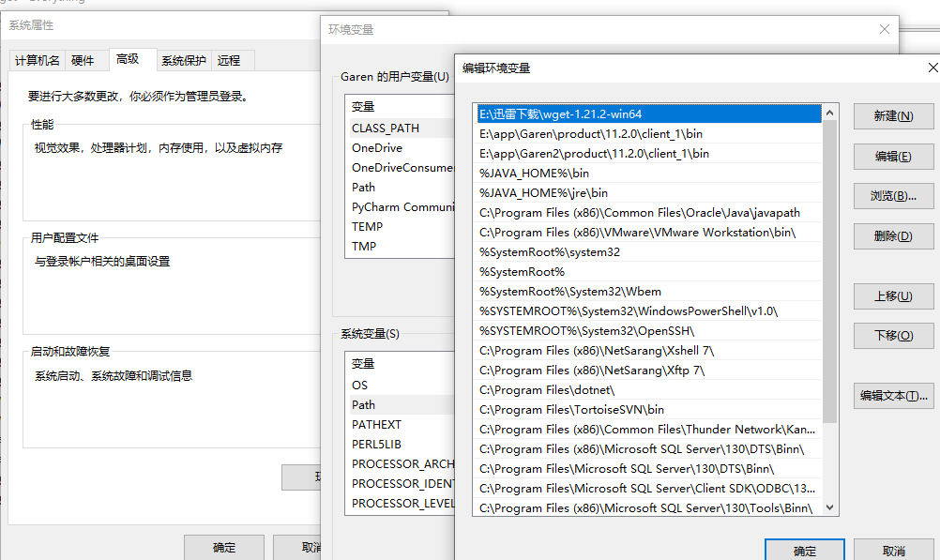Select Path in user variables list
The image size is (940, 560).
pos(401,188)
